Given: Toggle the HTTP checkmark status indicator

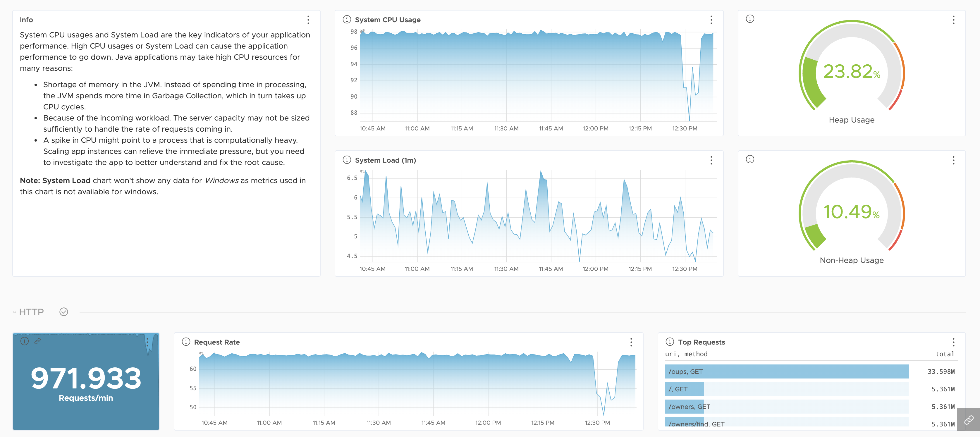Looking at the screenshot, I should click(x=64, y=312).
